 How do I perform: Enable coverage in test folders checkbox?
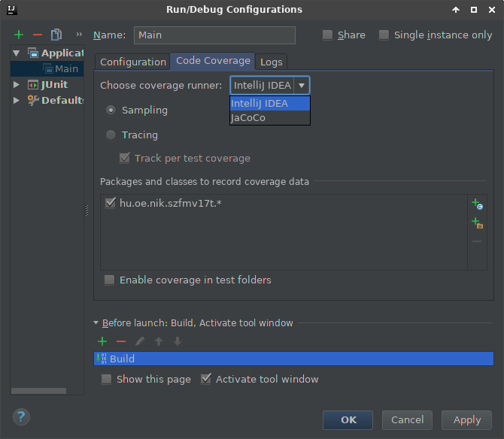[x=110, y=280]
